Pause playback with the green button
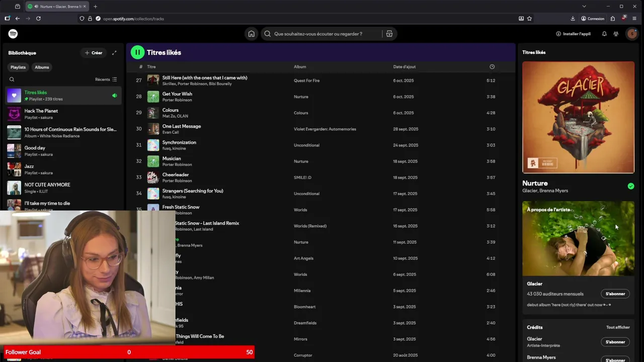The width and height of the screenshot is (644, 362). (137, 52)
